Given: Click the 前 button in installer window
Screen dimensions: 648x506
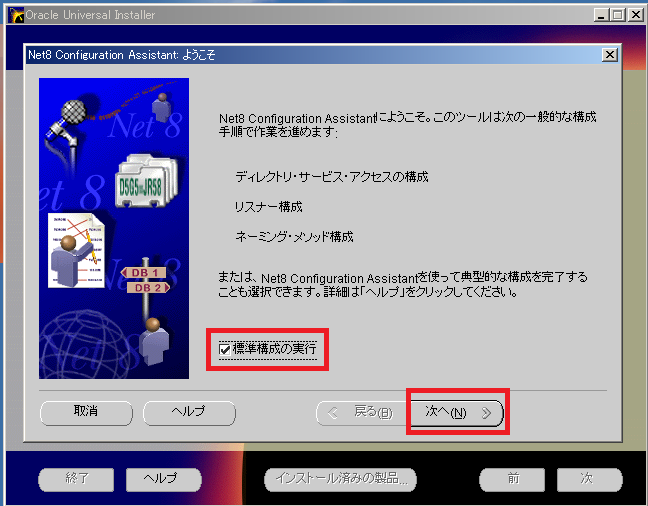Looking at the screenshot, I should [x=512, y=480].
